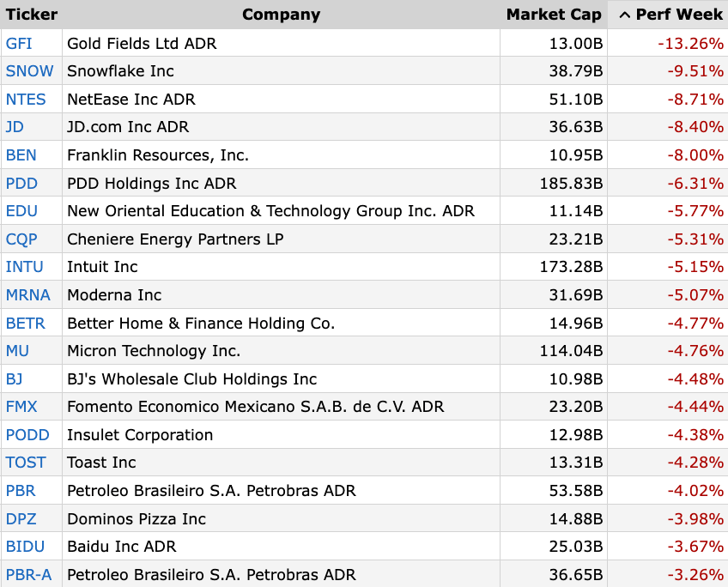This screenshot has width=728, height=587.
Task: Sort table by Company column header
Action: click(x=281, y=15)
